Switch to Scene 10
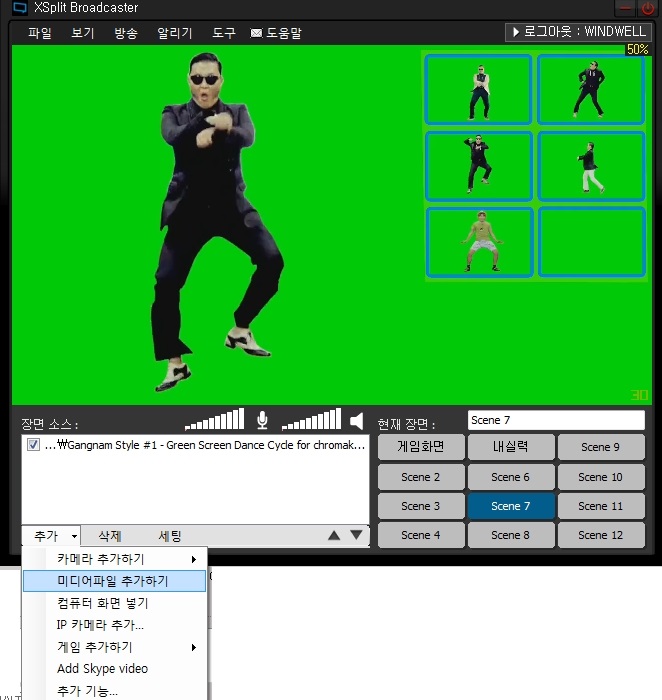Image resolution: width=662 pixels, height=700 pixels. pos(601,477)
